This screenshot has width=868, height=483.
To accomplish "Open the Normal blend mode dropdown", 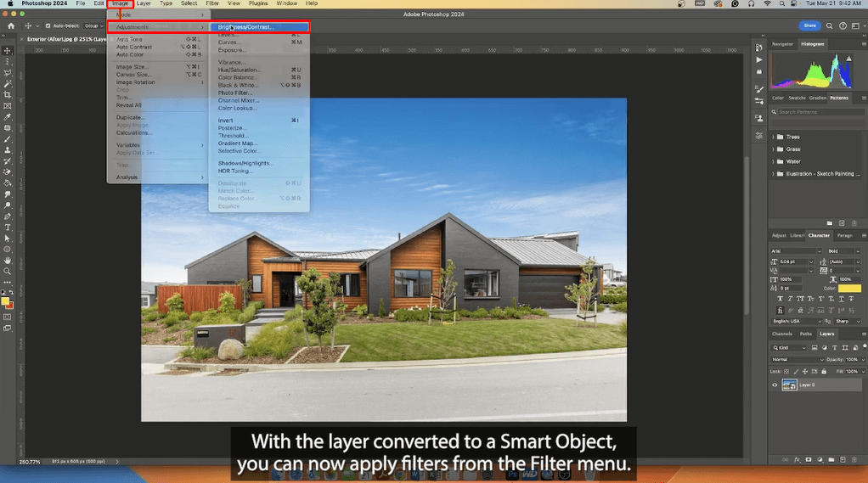I will pyautogui.click(x=798, y=360).
